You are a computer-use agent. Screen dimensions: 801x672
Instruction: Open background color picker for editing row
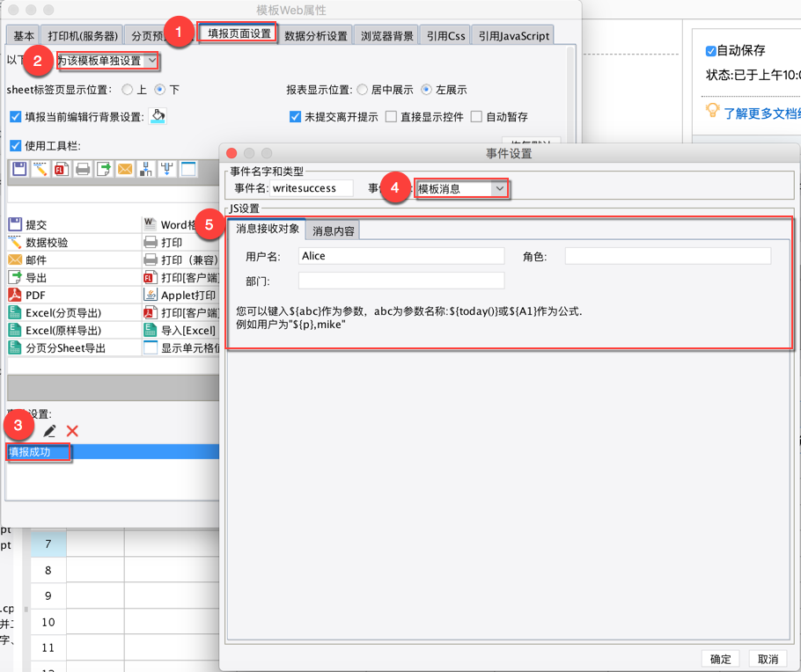coord(158,116)
